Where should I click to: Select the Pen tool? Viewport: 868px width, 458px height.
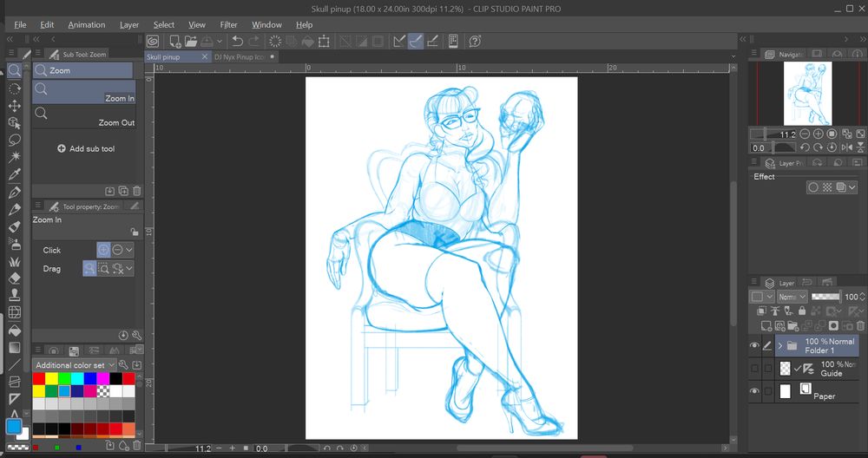(x=15, y=192)
